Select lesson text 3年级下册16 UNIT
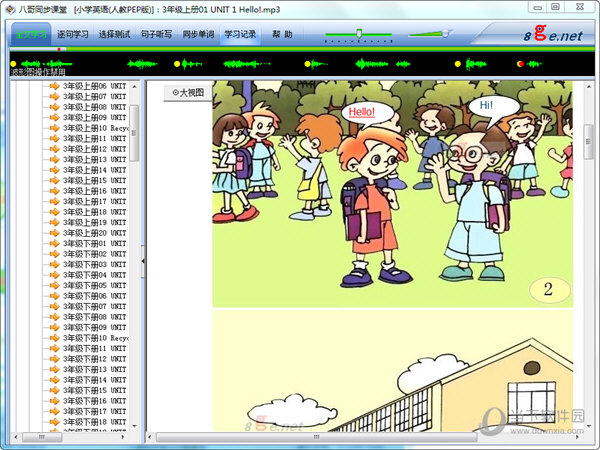The height and width of the screenshot is (450, 600). (x=95, y=401)
